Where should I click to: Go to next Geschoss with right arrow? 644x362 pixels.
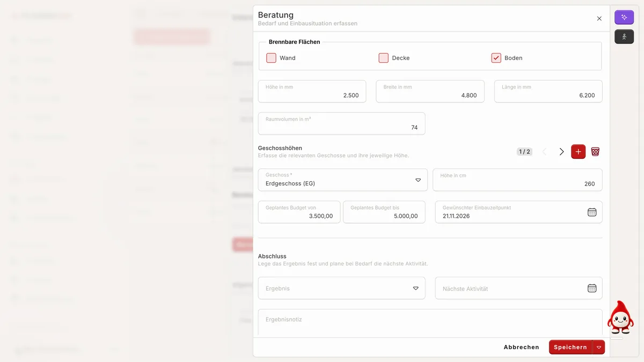coord(561,152)
